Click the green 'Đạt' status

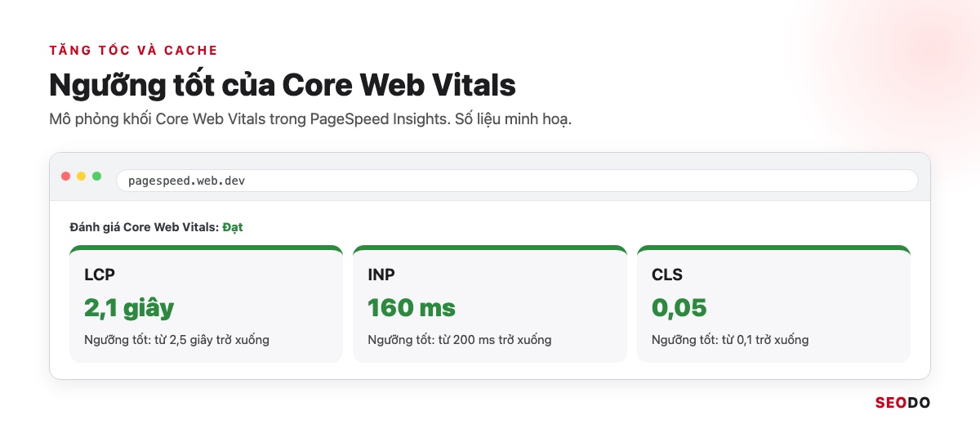(233, 227)
